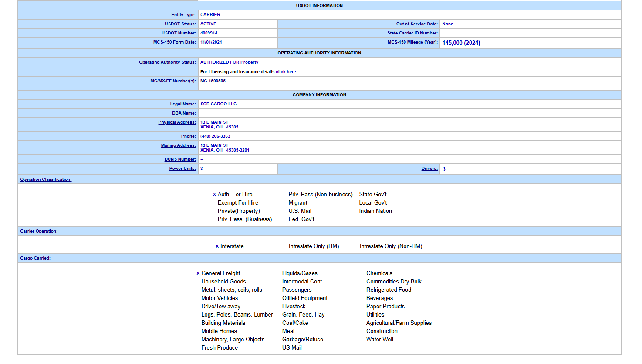Click the MC/MX/FF Number(s) label link
Image resolution: width=642 pixels, height=364 pixels.
(173, 81)
